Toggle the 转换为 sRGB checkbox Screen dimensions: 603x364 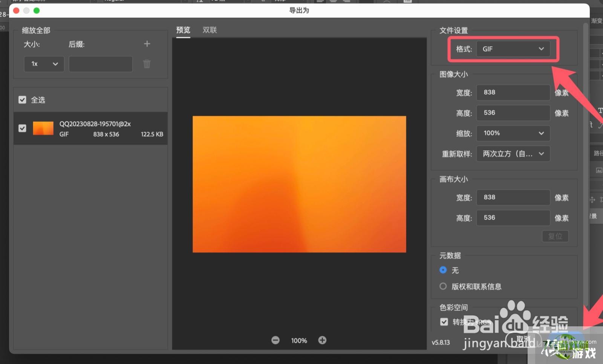coord(444,322)
